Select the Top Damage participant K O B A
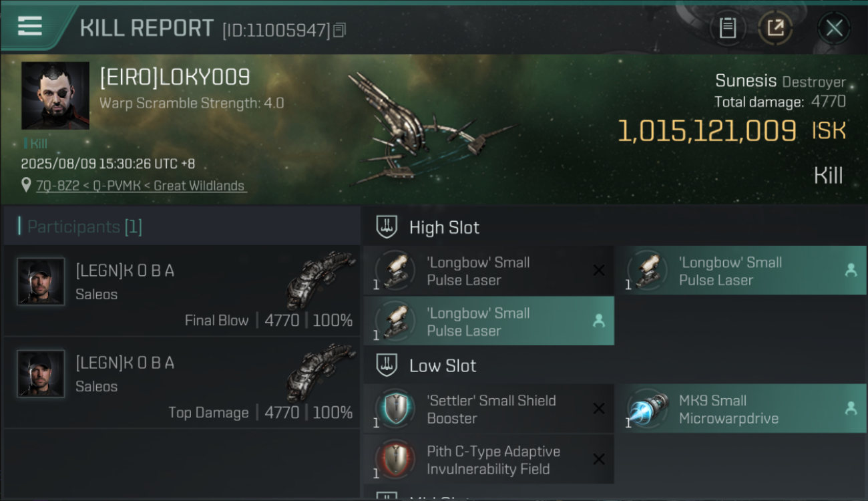Screen dimensions: 868x501 tap(182, 383)
